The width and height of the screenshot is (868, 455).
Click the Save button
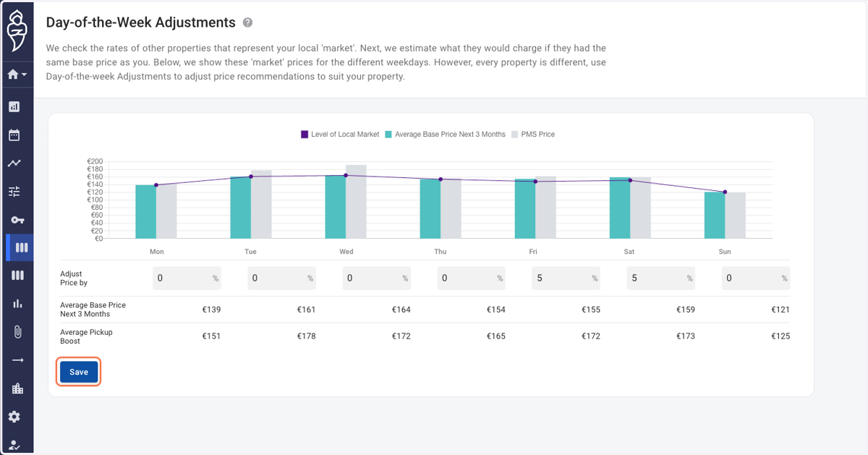point(79,372)
